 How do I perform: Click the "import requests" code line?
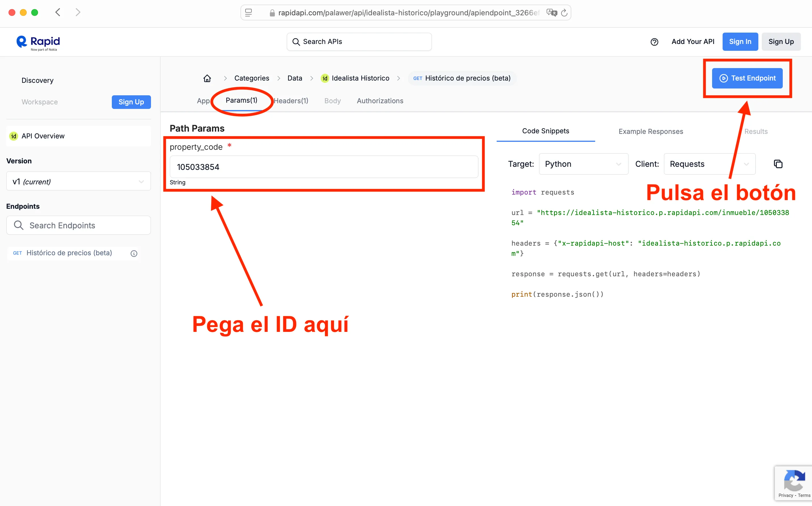pos(542,192)
